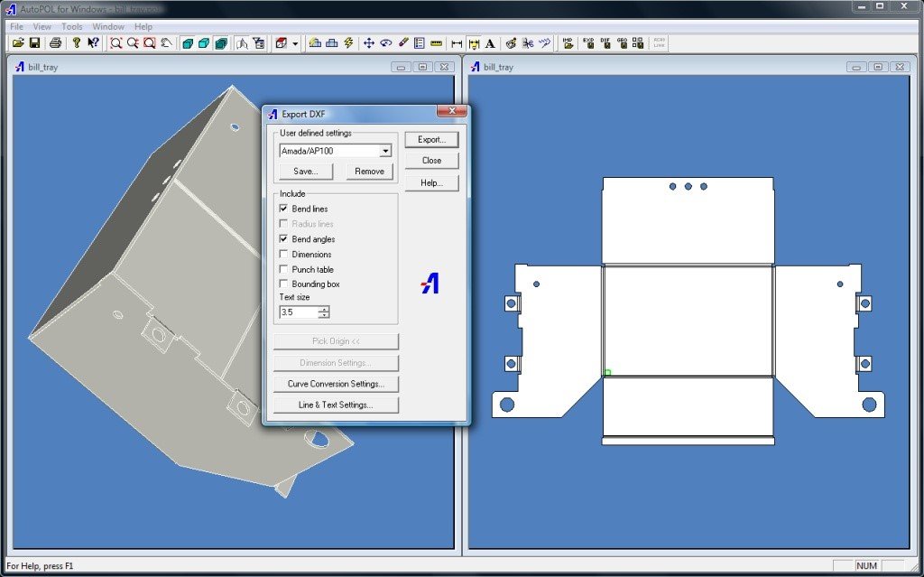Image resolution: width=924 pixels, height=577 pixels.
Task: Click the Export... button
Action: pyautogui.click(x=431, y=140)
